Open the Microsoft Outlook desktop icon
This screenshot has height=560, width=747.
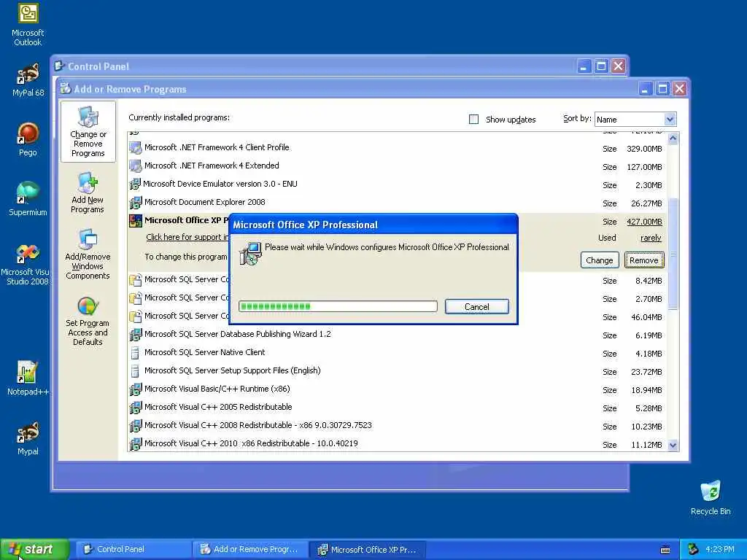tap(28, 25)
